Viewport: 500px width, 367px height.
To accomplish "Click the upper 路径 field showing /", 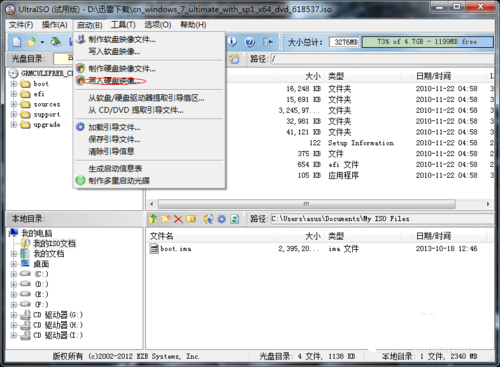I will click(x=382, y=59).
